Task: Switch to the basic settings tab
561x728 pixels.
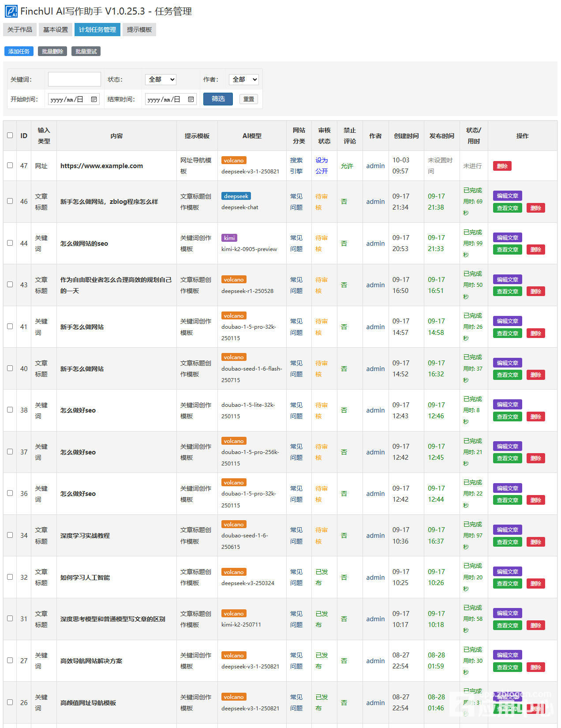Action: point(56,30)
